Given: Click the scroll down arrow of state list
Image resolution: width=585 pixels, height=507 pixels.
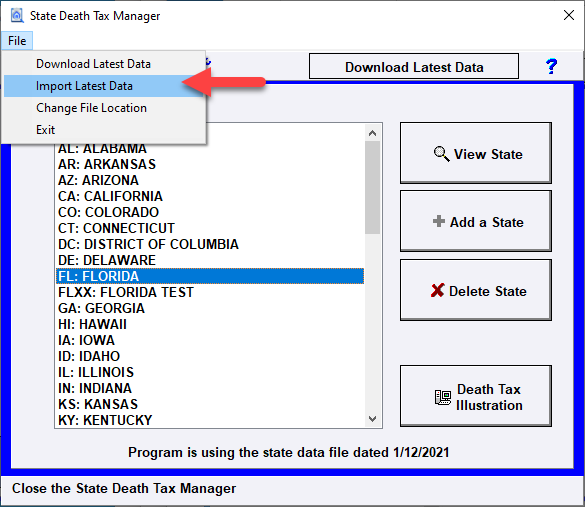Looking at the screenshot, I should pos(372,419).
